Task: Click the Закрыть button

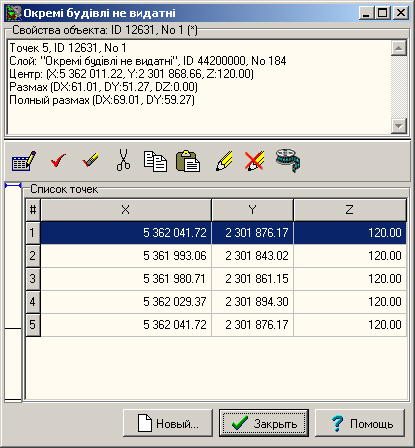Action: pyautogui.click(x=264, y=423)
